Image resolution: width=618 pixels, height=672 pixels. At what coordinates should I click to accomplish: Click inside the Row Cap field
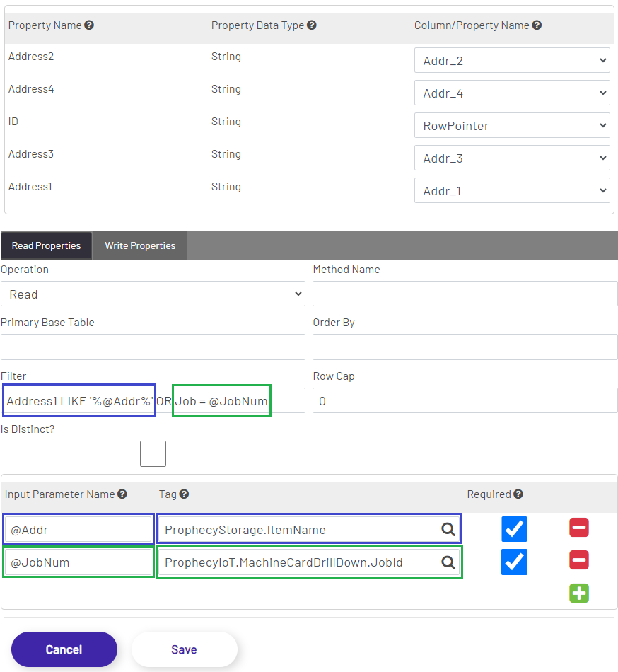coord(465,400)
